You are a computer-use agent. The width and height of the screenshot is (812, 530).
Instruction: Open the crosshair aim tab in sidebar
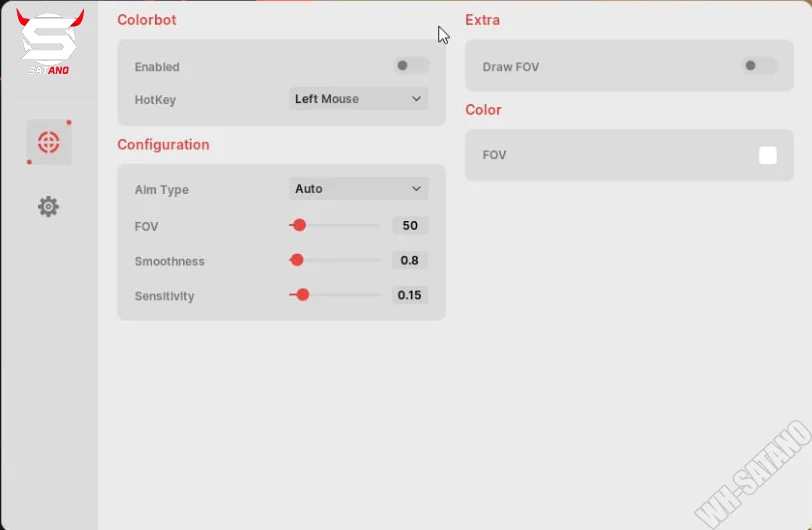48,143
